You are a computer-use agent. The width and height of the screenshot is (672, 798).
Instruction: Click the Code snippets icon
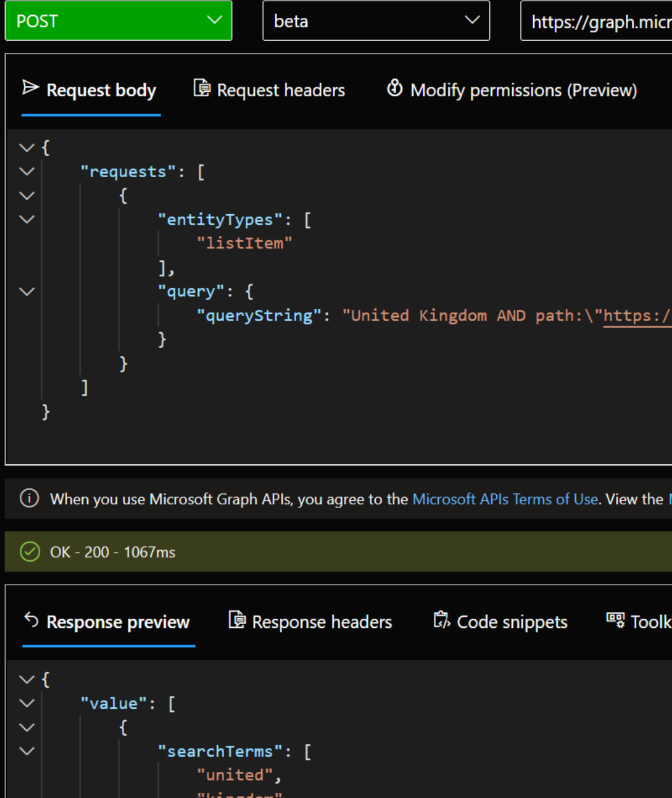441,620
